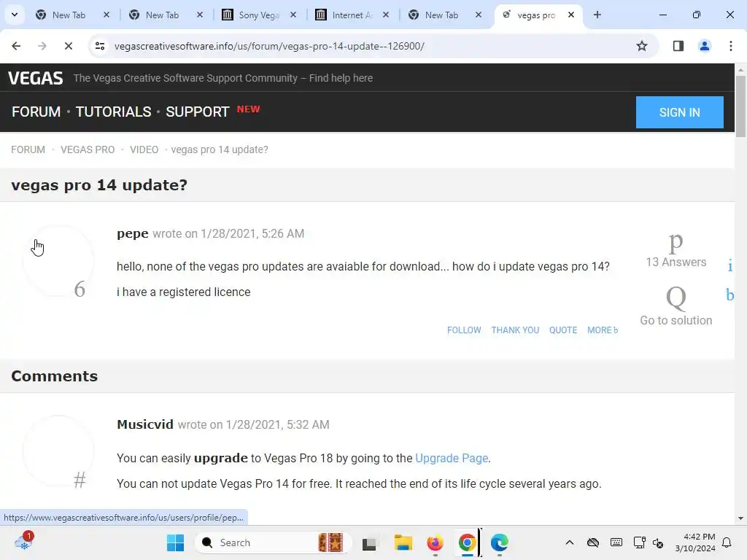
Task: Go to VEGAS PRO breadcrumb
Action: (88, 149)
